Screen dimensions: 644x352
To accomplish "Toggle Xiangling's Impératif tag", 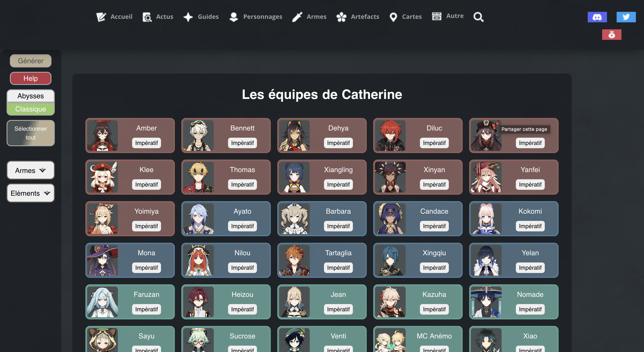I will pyautogui.click(x=338, y=184).
